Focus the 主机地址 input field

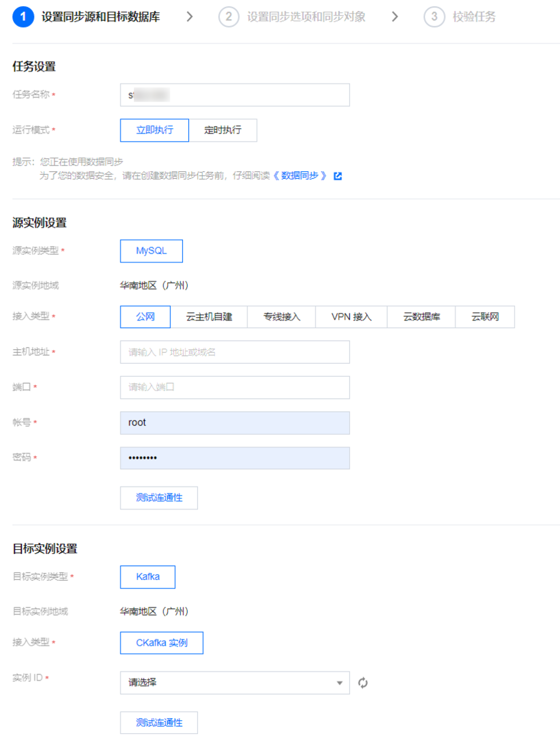235,352
